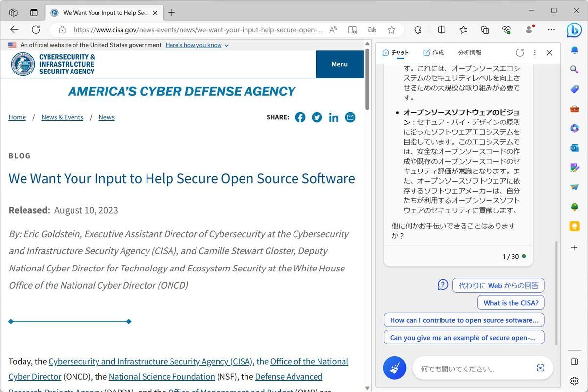Click the chat panel scrollbar

(x=556, y=292)
